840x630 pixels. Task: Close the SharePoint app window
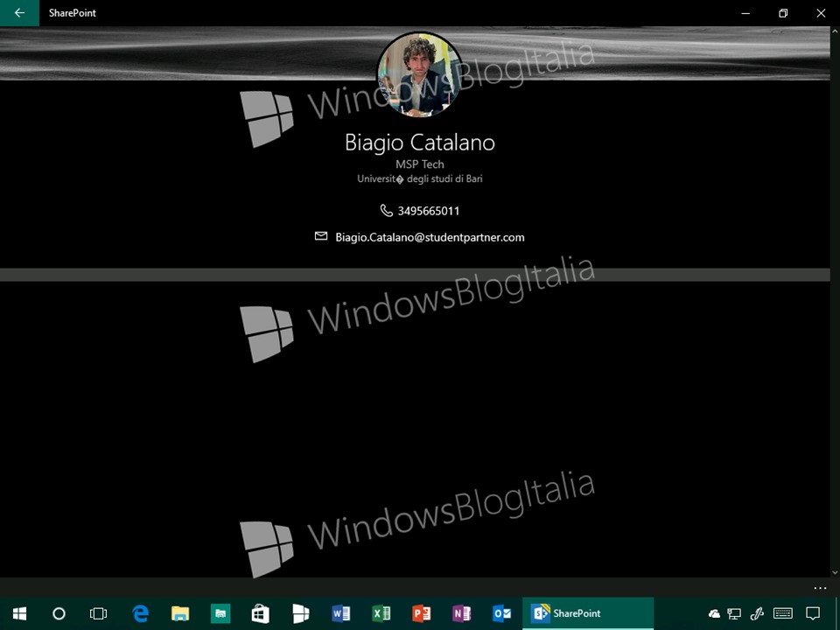(x=821, y=13)
